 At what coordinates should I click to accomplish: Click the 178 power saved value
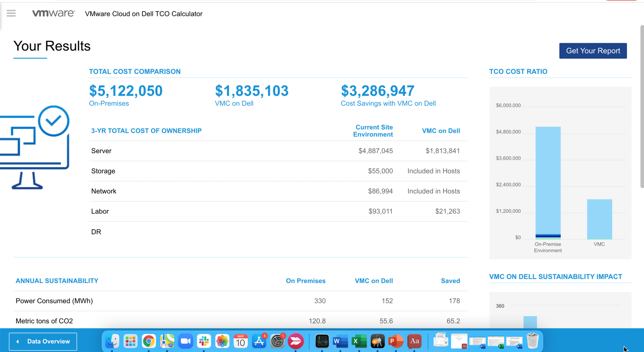454,301
